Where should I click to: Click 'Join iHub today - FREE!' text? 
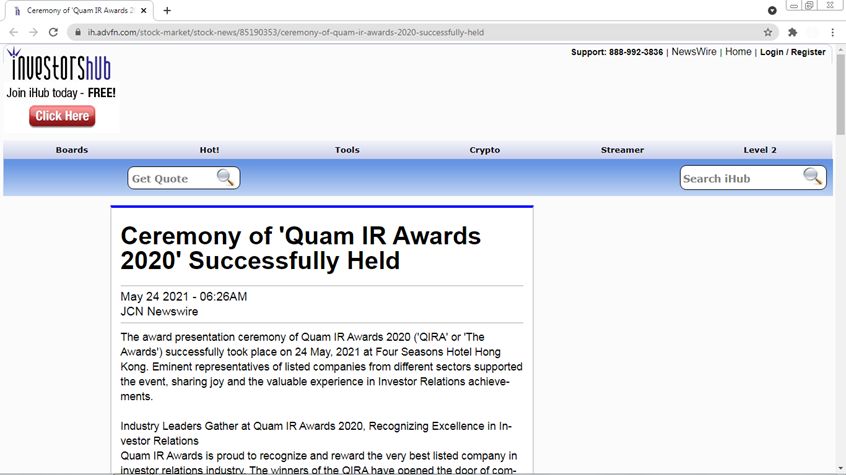click(61, 93)
